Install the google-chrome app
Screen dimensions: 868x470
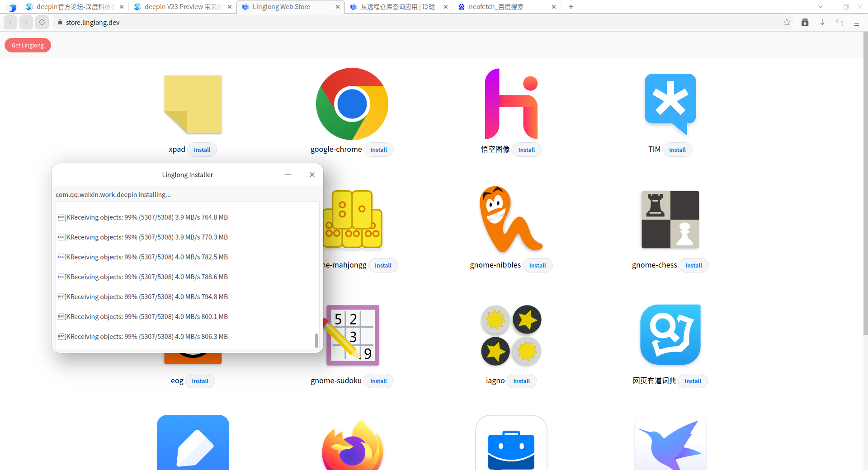click(378, 150)
